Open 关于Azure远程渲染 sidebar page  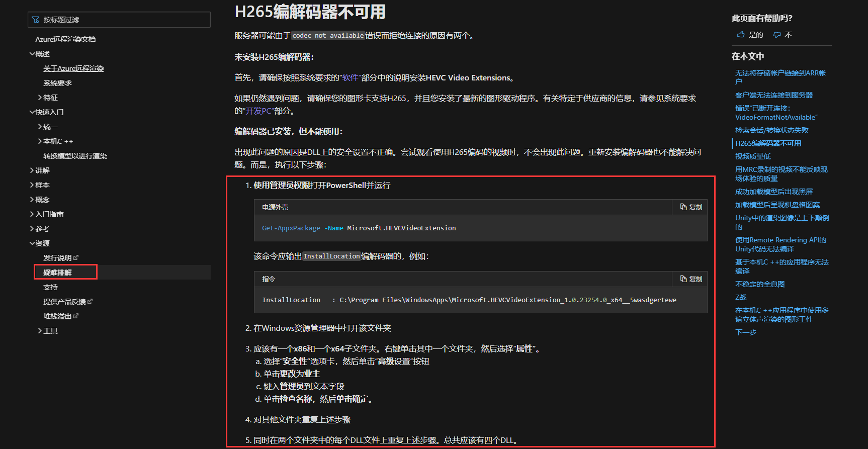click(x=73, y=68)
